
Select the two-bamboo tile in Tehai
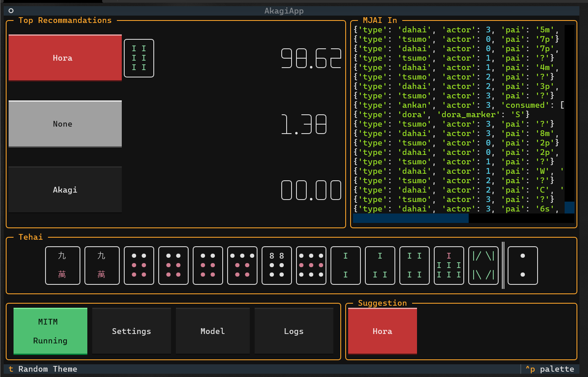click(346, 266)
